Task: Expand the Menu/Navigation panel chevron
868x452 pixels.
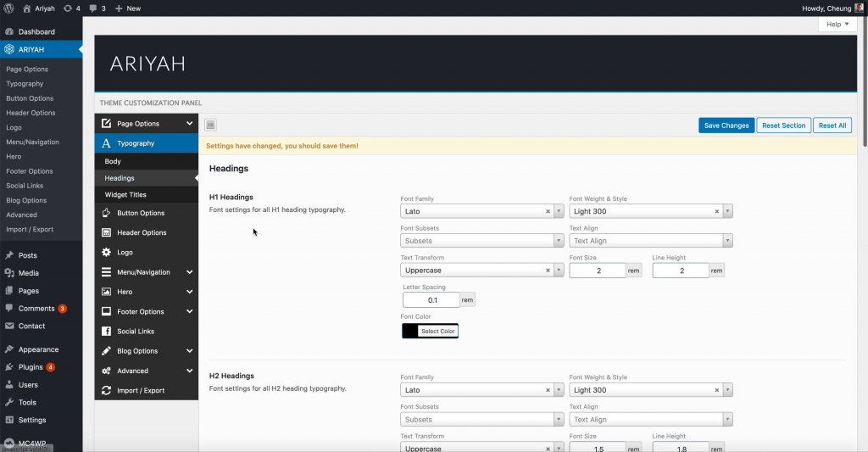Action: 189,272
